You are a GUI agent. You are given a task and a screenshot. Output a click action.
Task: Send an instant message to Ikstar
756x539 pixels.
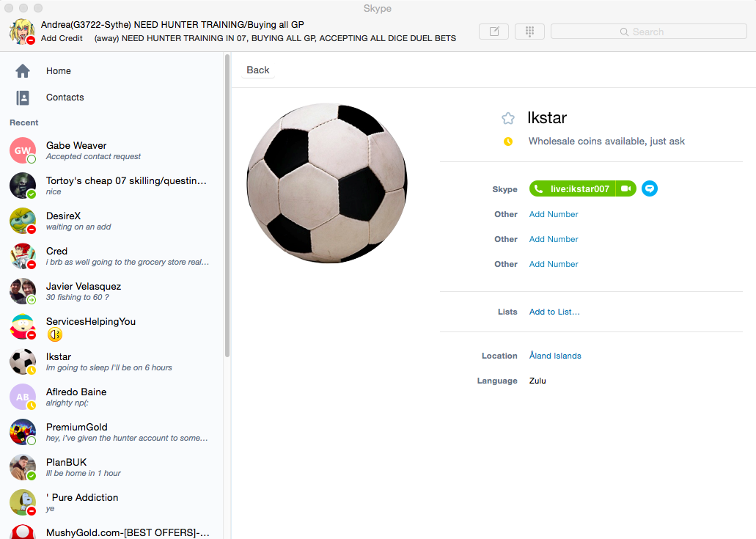coord(650,188)
